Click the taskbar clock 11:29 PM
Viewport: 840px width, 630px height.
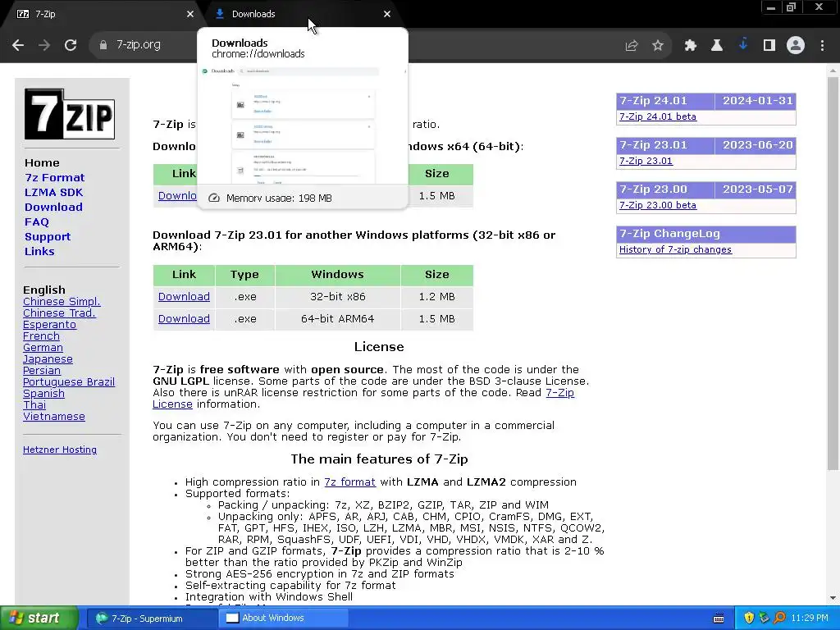click(x=810, y=619)
